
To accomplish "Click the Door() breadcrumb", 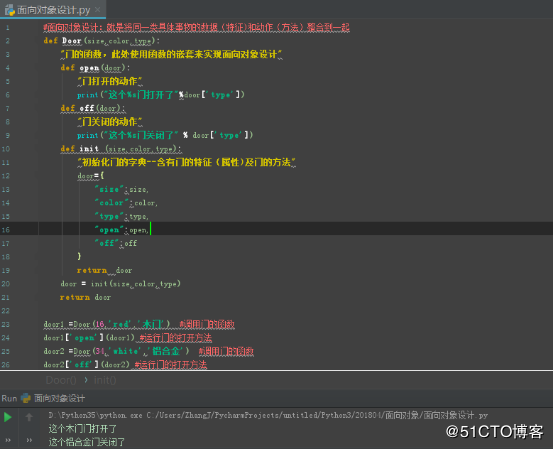I will tap(61, 380).
